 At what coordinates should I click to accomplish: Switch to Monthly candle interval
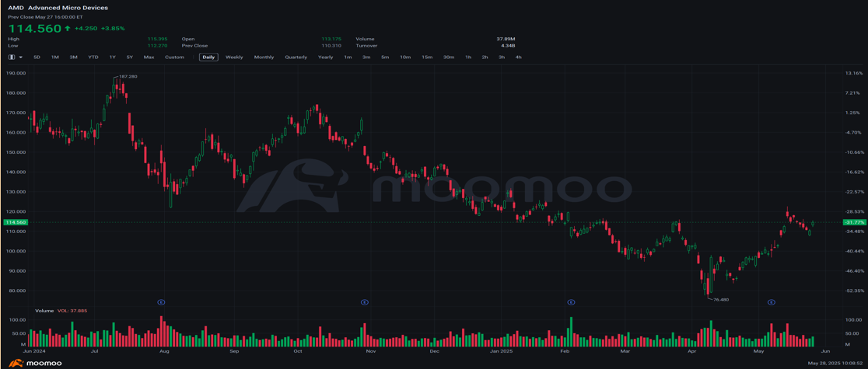264,57
